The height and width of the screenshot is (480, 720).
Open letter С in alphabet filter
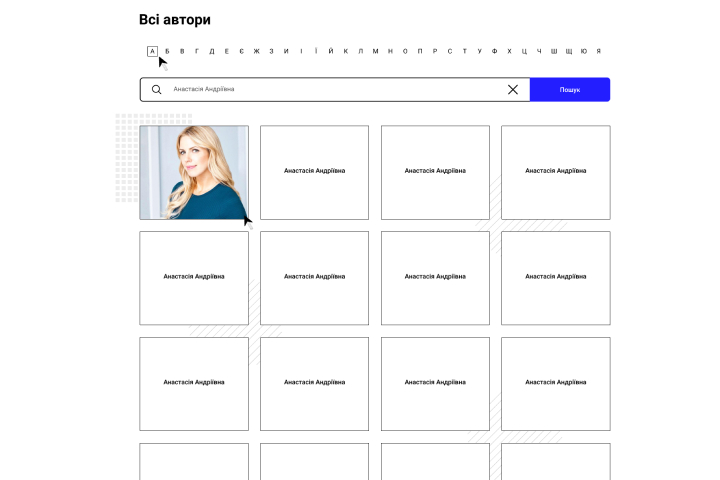pyautogui.click(x=450, y=51)
